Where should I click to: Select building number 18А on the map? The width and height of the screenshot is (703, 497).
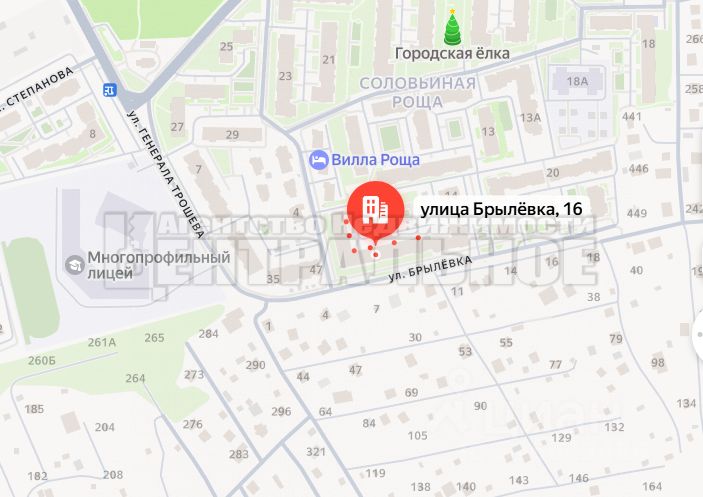pyautogui.click(x=577, y=81)
